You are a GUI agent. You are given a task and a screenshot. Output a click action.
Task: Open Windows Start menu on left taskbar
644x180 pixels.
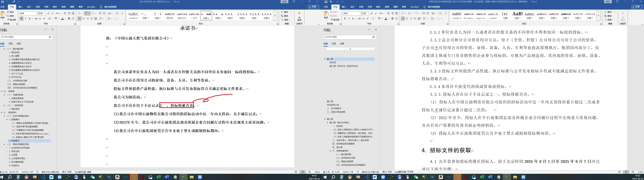(x=2, y=177)
